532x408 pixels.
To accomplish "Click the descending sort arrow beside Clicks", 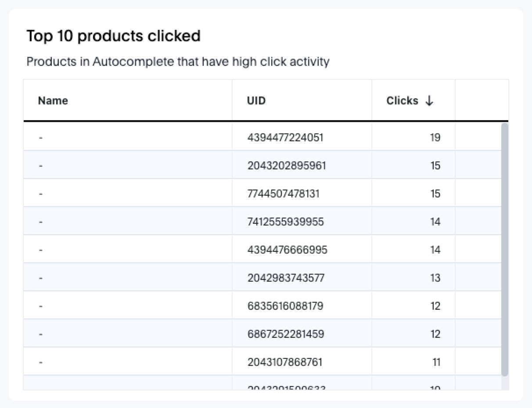I will [x=429, y=101].
